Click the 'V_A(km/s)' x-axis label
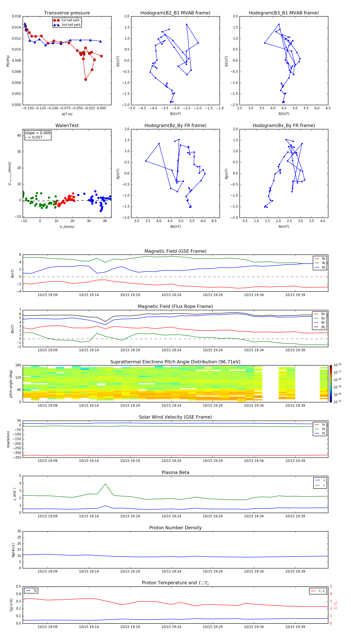This screenshot has width=351, height=644. pos(67,227)
